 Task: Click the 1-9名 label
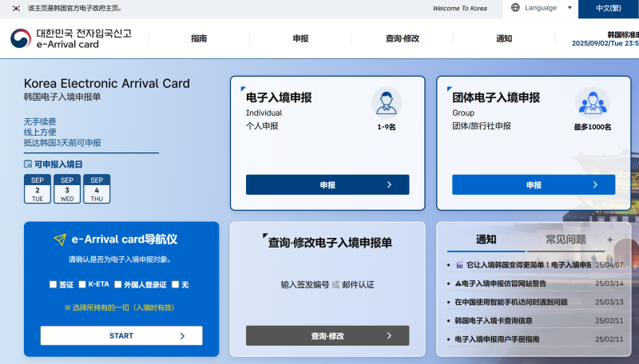click(387, 127)
